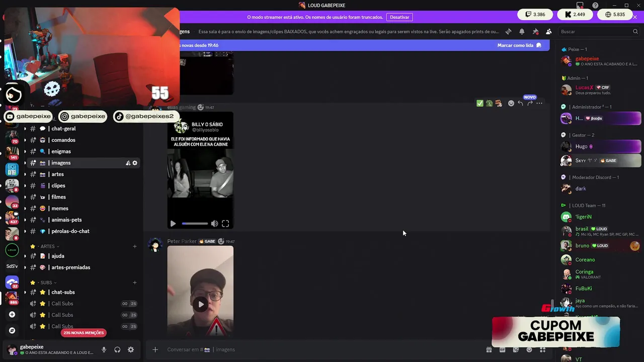Screen dimensions: 644x362
Task: Open the sticker picker
Action: 516,349
